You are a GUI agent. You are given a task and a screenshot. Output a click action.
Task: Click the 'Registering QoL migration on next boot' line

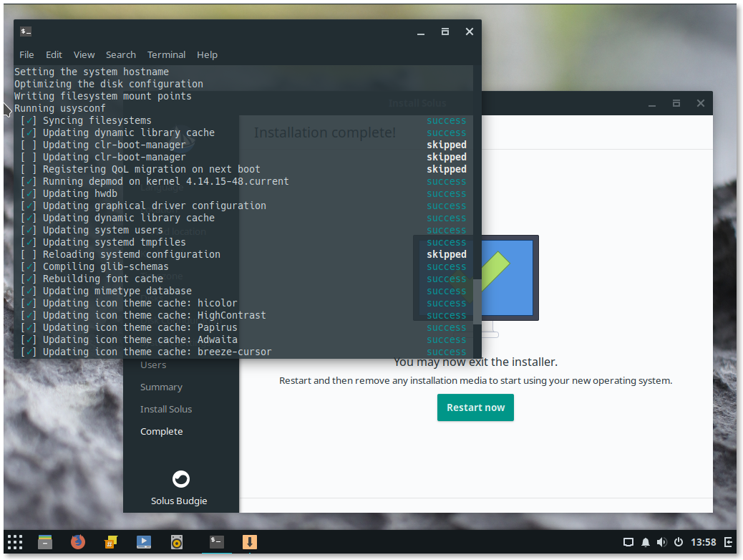pyautogui.click(x=152, y=169)
